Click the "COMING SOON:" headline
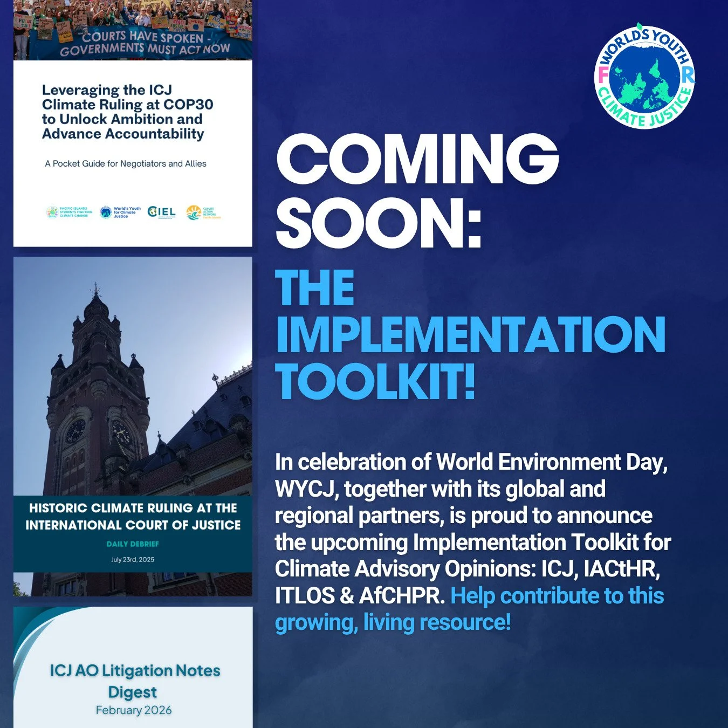Viewport: 728px width, 728px height. (x=417, y=190)
